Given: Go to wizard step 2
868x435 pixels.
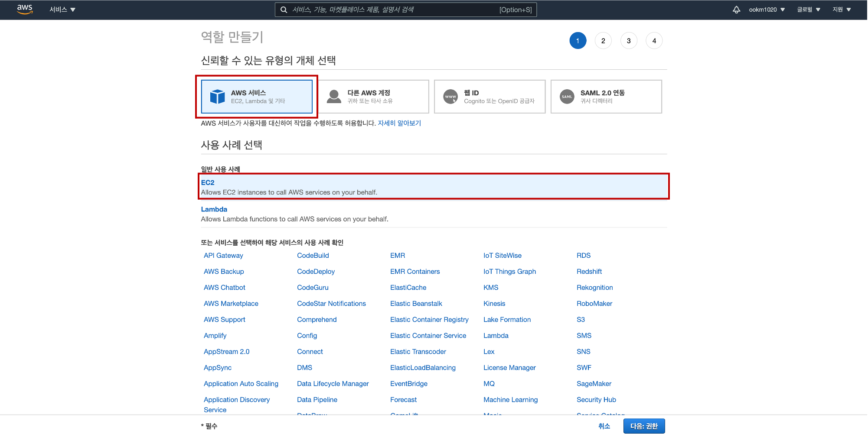Looking at the screenshot, I should [x=603, y=41].
